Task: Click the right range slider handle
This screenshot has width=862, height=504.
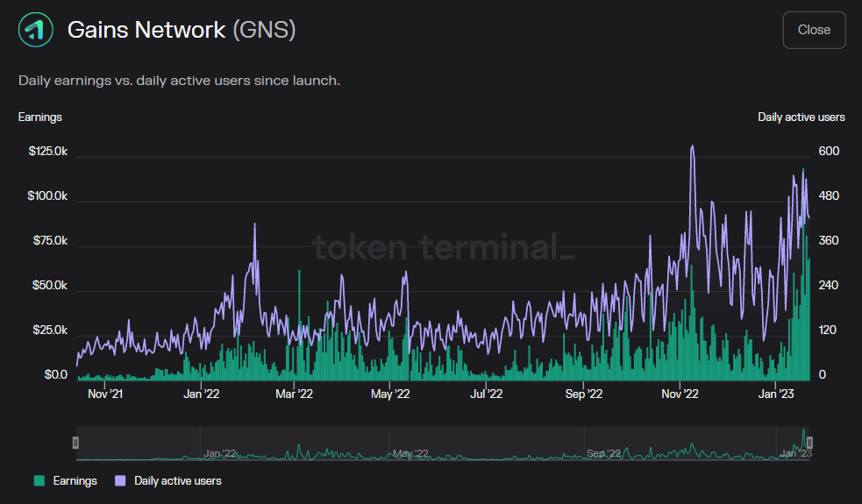Action: pyautogui.click(x=809, y=443)
